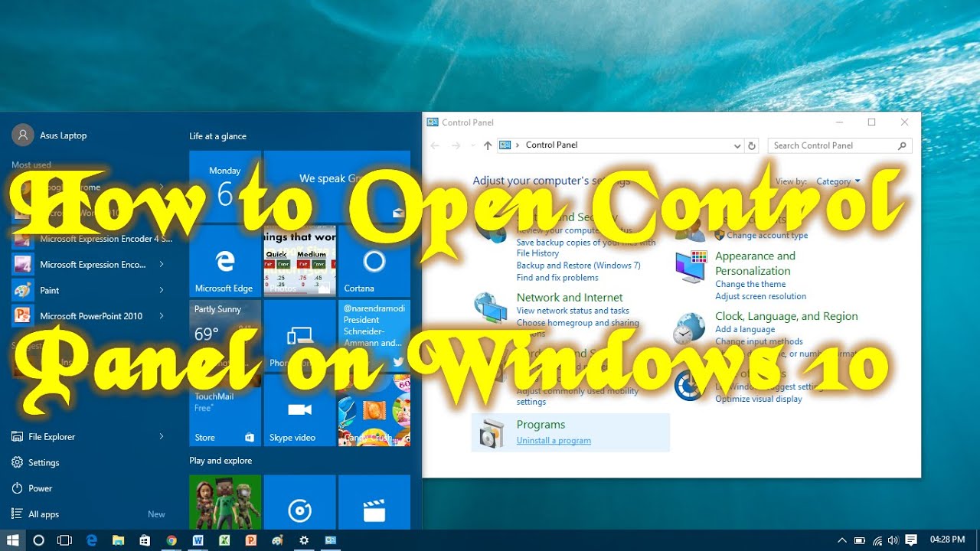This screenshot has width=980, height=551.
Task: Expand the Paint jump list arrow
Action: (x=162, y=290)
